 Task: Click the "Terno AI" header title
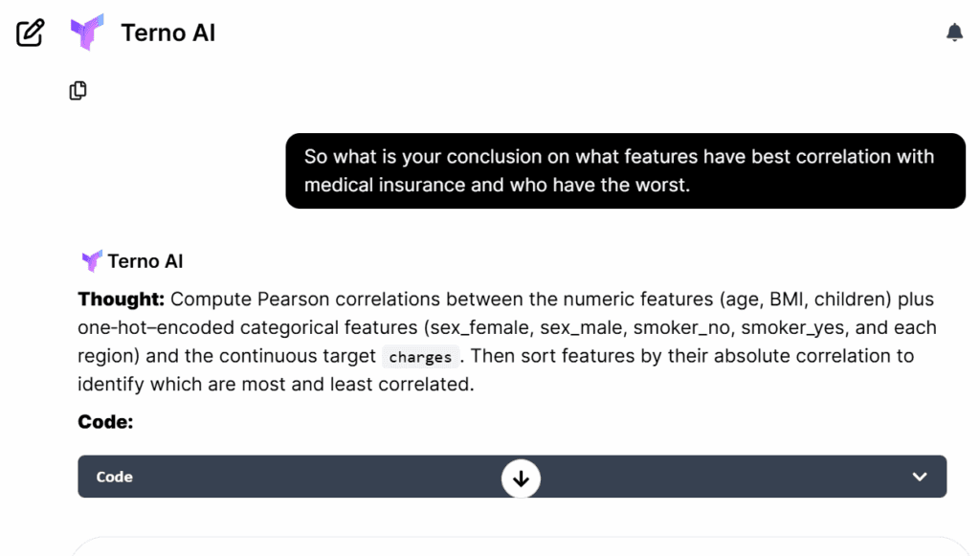167,33
